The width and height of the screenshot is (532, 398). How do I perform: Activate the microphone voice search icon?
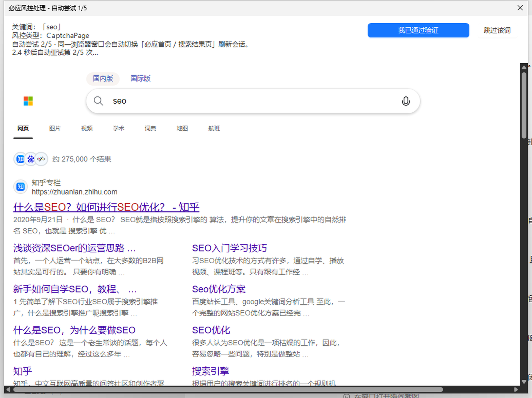(x=406, y=101)
